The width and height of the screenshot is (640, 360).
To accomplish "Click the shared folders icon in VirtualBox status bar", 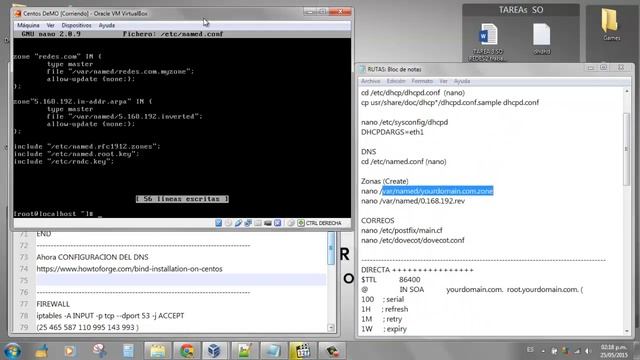I will (x=258, y=223).
